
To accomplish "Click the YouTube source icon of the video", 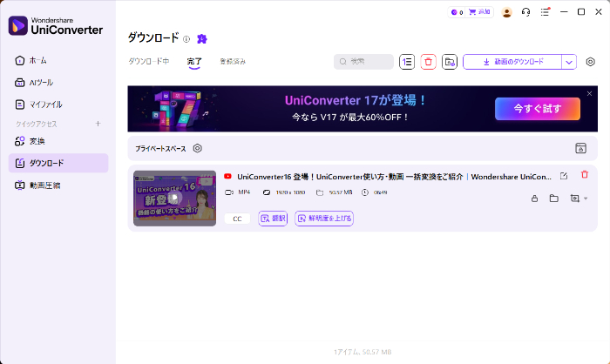I will tap(228, 177).
